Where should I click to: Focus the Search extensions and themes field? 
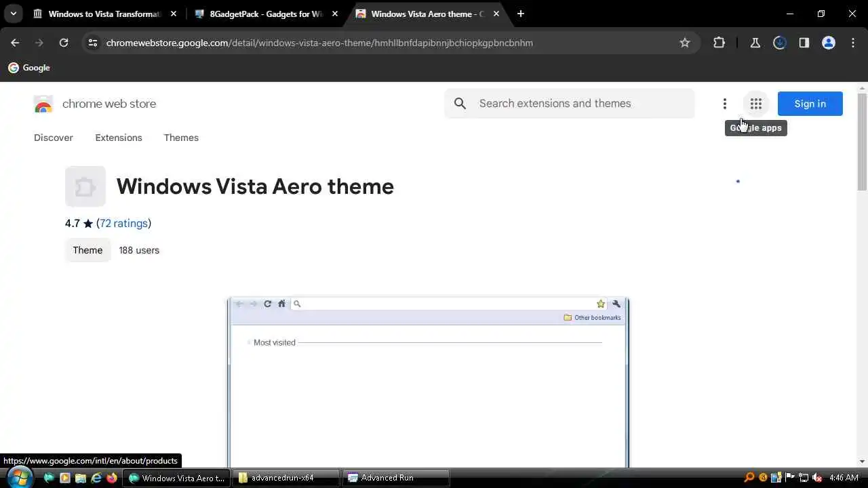click(x=570, y=104)
